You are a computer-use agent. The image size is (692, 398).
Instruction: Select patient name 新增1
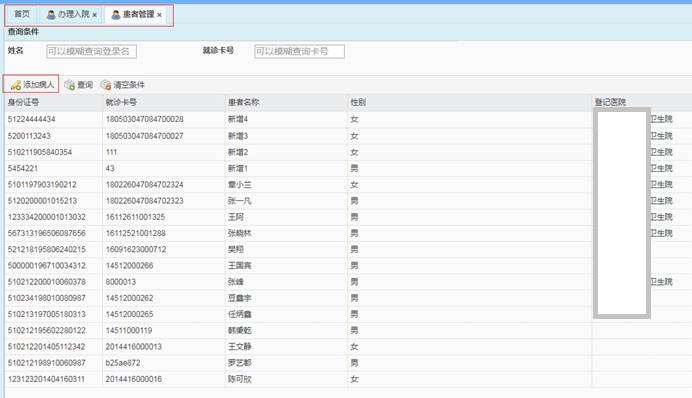point(238,169)
